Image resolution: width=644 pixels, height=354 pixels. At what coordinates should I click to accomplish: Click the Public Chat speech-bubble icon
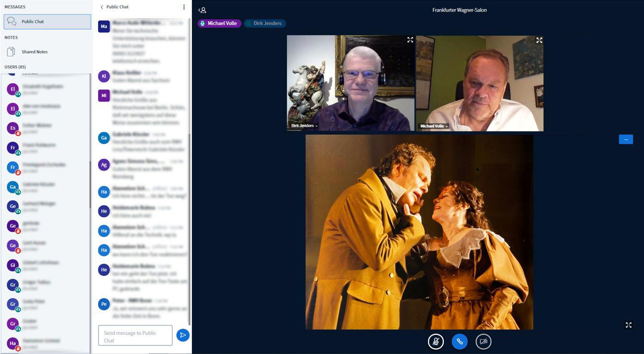click(11, 22)
